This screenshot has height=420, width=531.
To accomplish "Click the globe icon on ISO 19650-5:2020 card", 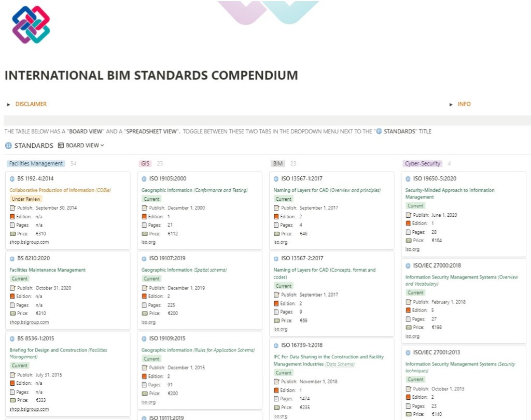I will [409, 179].
